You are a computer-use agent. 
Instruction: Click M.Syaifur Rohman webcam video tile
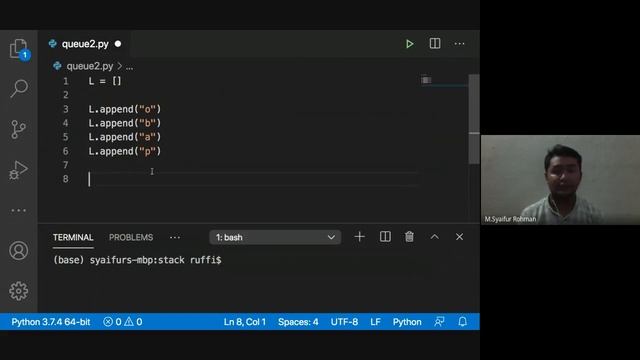[x=560, y=180]
